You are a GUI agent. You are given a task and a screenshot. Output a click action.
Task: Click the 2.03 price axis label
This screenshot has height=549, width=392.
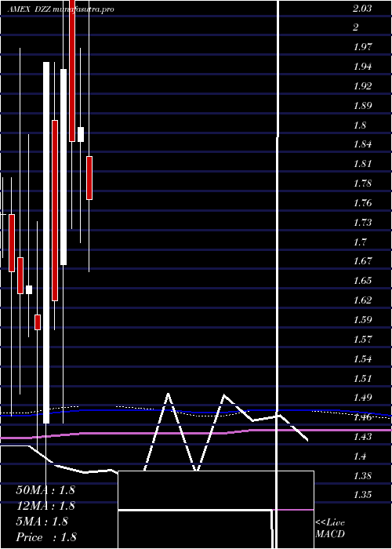tap(362, 9)
